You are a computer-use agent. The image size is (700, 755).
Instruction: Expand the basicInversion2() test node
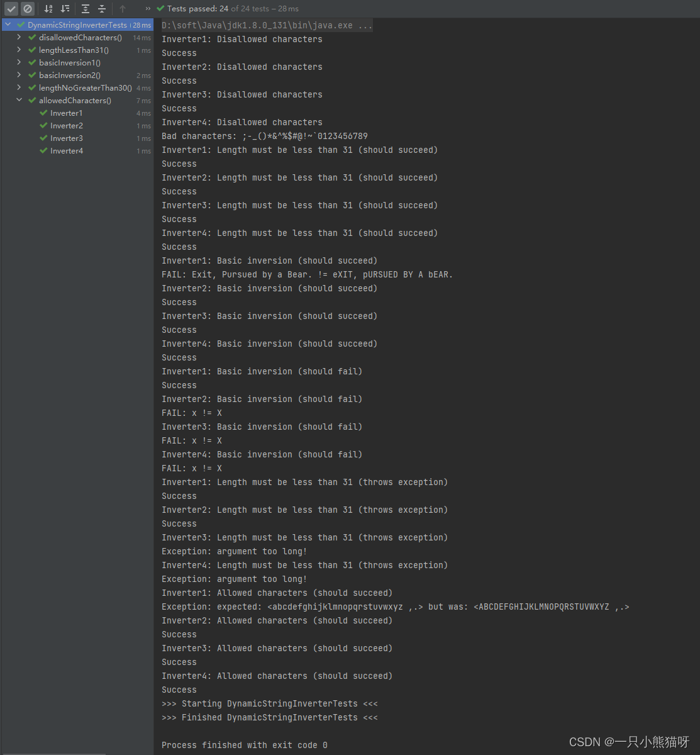[19, 75]
